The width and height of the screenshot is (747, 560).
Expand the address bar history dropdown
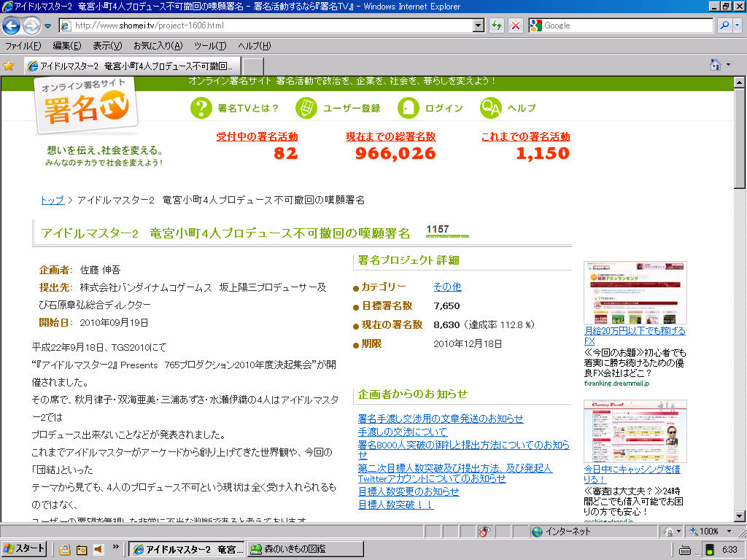pyautogui.click(x=479, y=26)
